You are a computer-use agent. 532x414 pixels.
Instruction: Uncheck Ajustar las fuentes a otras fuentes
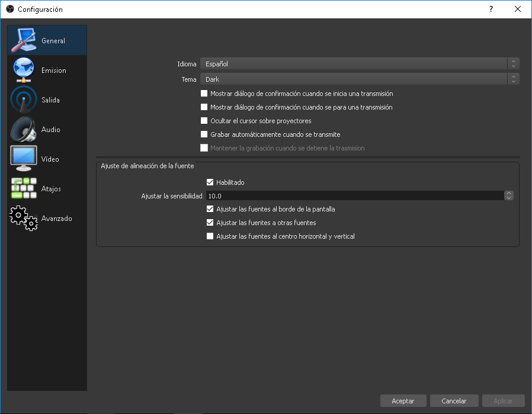210,223
